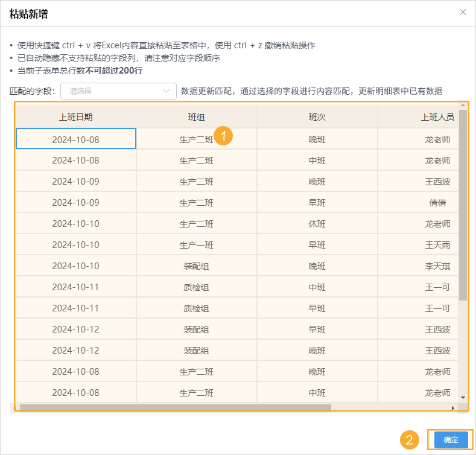
Task: Click 晚班 in the 2024-10-12 装配组 row
Action: tap(317, 351)
